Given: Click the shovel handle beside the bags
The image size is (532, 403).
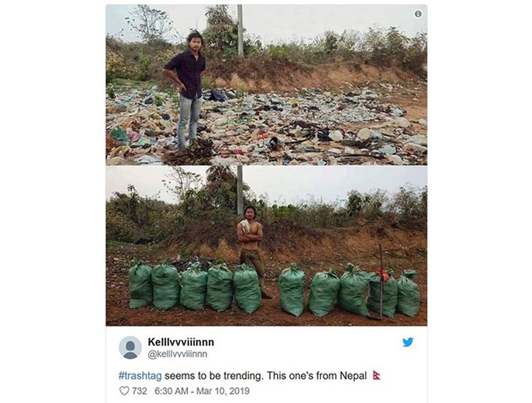Looking at the screenshot, I should (380, 282).
